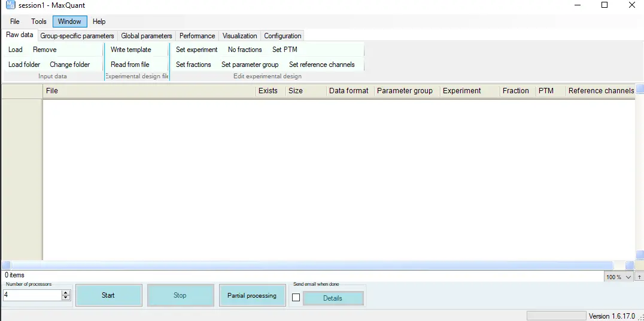Open the Visualization tab

(240, 36)
